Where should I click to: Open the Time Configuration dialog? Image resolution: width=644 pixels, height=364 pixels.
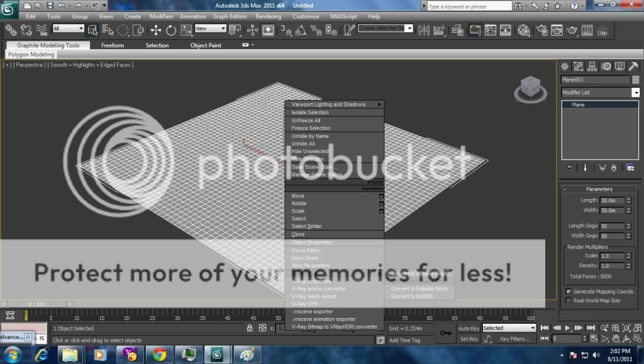click(594, 339)
